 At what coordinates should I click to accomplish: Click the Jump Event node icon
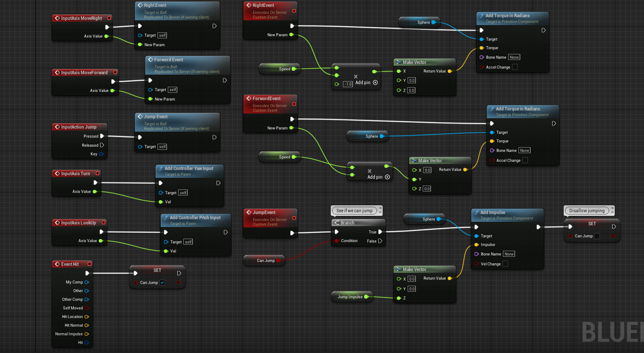140,117
